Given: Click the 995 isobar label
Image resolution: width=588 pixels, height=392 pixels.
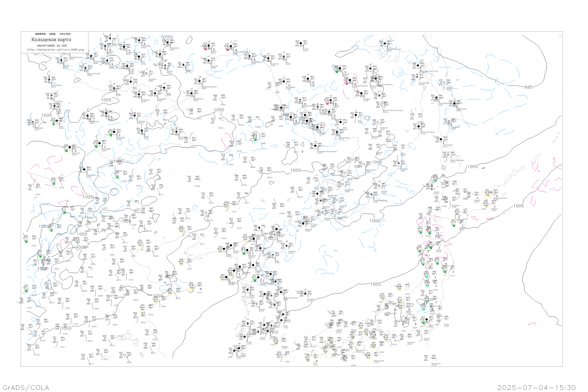Looking at the screenshot, I should coord(528,87).
